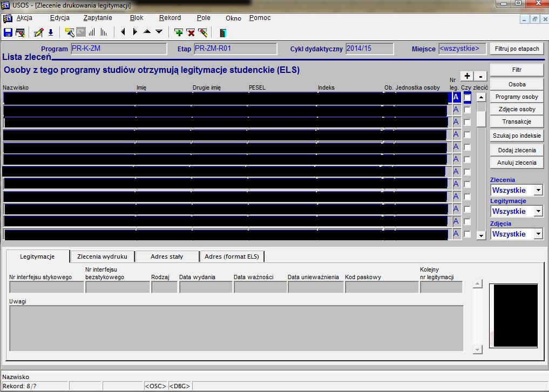This screenshot has width=549, height=392.
Task: Switch to the Legitymacje tab
Action: coord(37,256)
